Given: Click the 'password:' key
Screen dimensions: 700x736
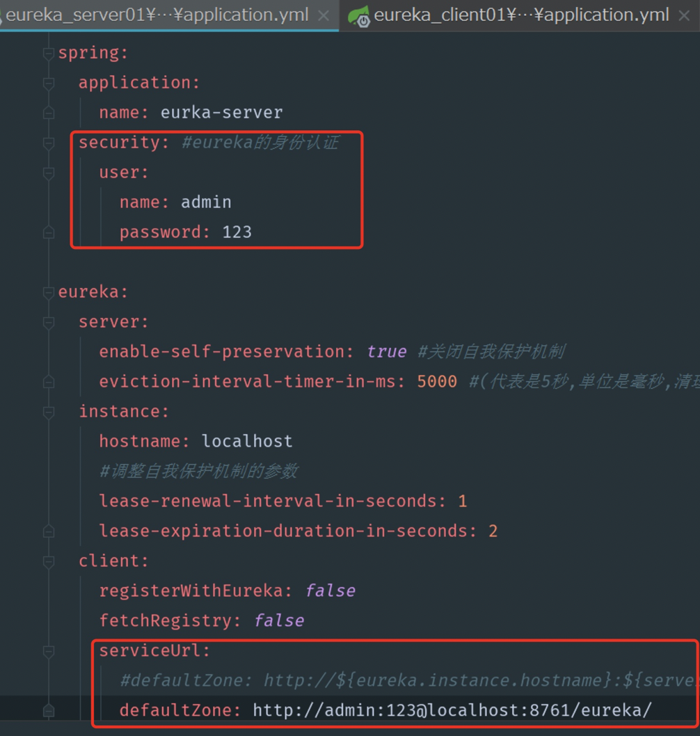Looking at the screenshot, I should 165,232.
